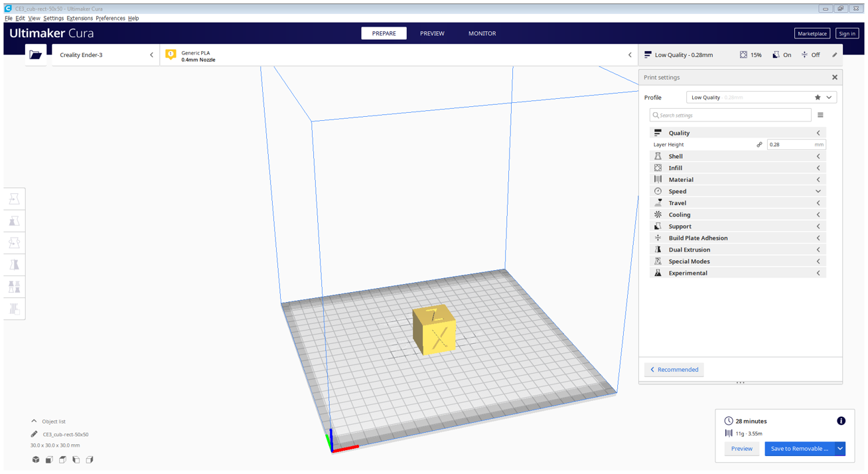
Task: Open the View menu
Action: pyautogui.click(x=34, y=19)
